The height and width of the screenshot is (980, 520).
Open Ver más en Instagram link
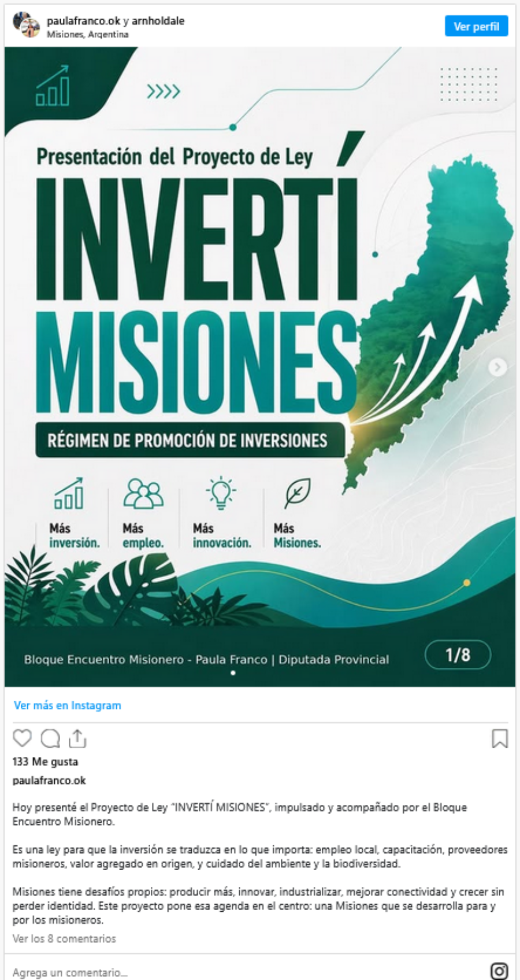click(x=68, y=705)
